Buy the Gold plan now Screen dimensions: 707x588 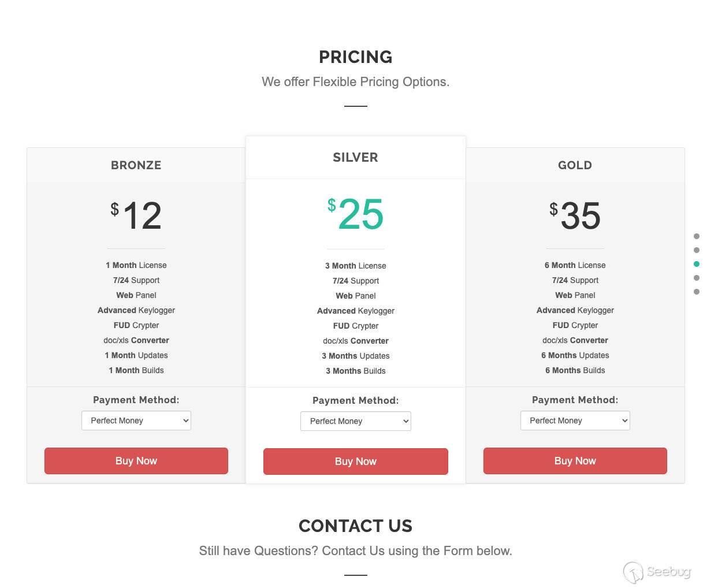click(575, 461)
